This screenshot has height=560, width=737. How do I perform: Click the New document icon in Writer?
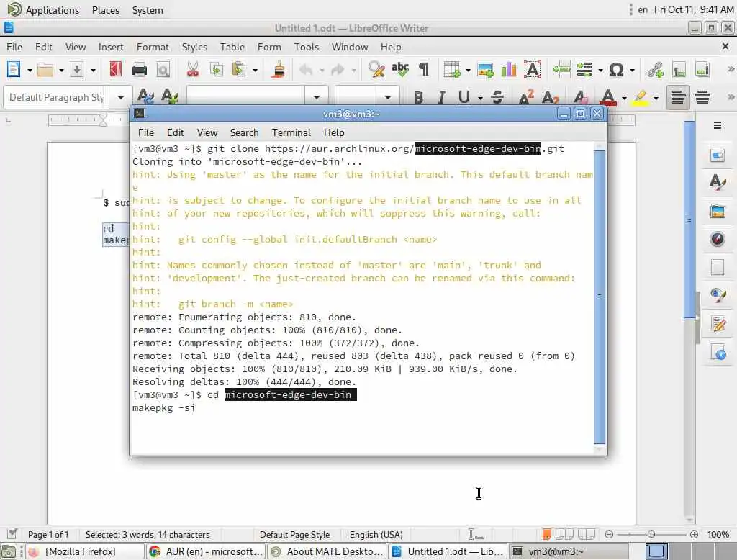click(x=14, y=70)
